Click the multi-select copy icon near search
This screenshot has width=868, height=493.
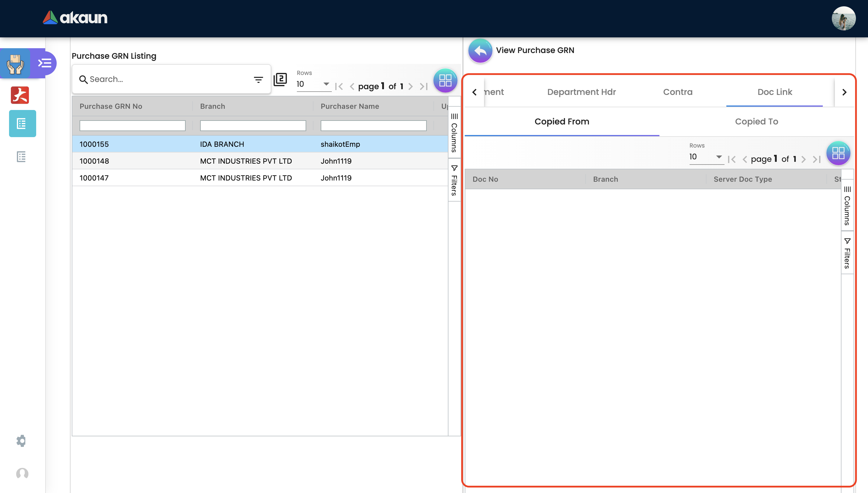280,80
